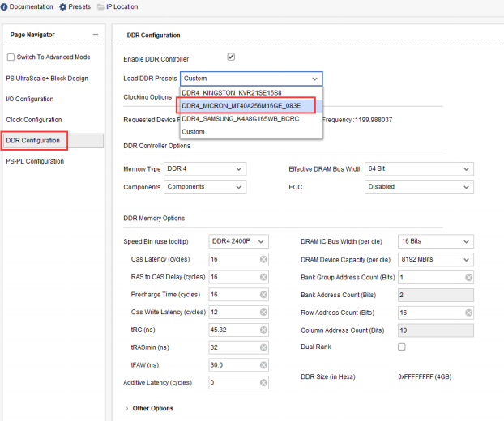Select Custom from the presets list

[251, 132]
